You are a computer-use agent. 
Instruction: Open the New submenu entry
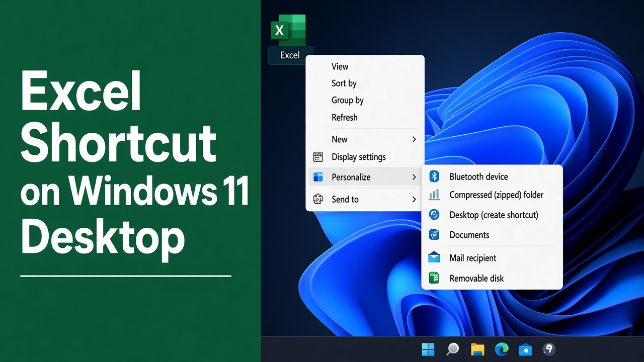(x=365, y=139)
